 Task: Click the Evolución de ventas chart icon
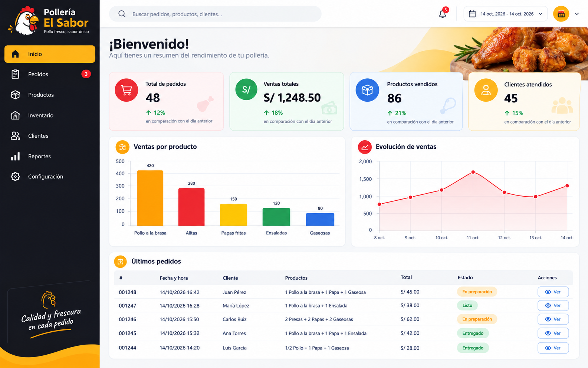[365, 147]
